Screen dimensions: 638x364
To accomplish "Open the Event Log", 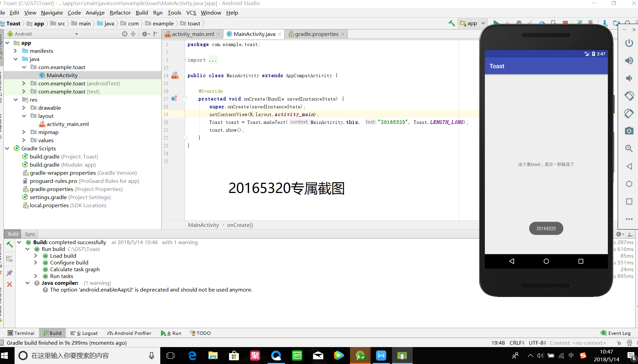I will click(x=616, y=333).
